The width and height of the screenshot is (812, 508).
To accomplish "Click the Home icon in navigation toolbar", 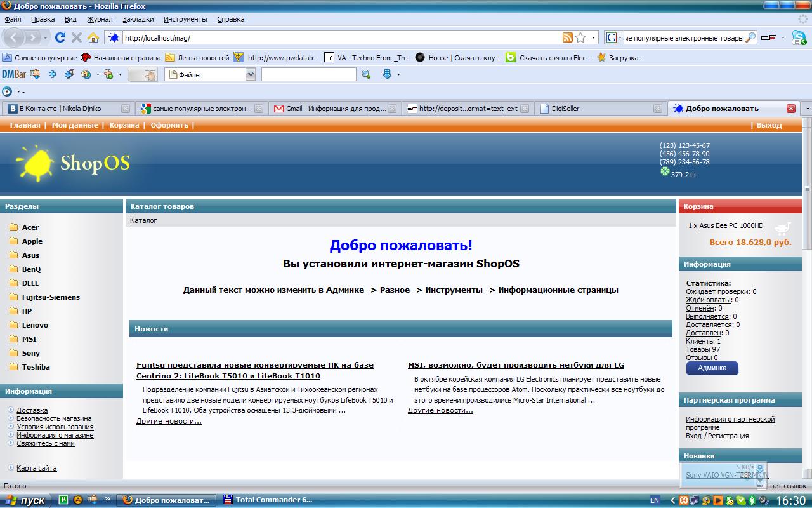I will point(93,37).
